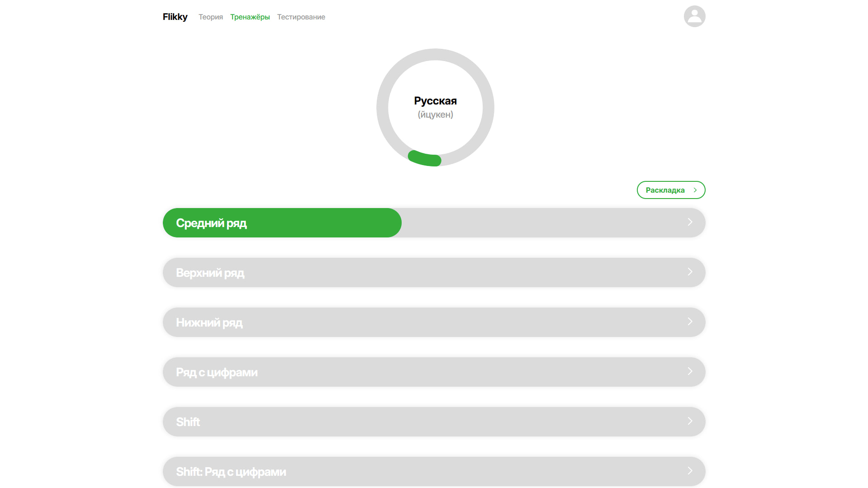Image resolution: width=868 pixels, height=488 pixels.
Task: Open the Верхний ряд lesson label
Action: point(210,273)
